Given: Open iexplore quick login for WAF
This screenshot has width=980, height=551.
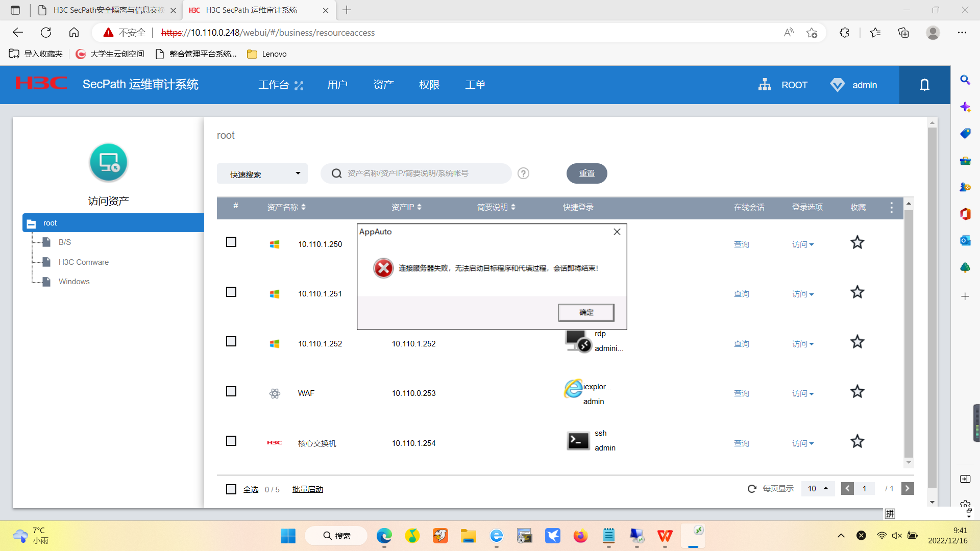Looking at the screenshot, I should pos(574,389).
